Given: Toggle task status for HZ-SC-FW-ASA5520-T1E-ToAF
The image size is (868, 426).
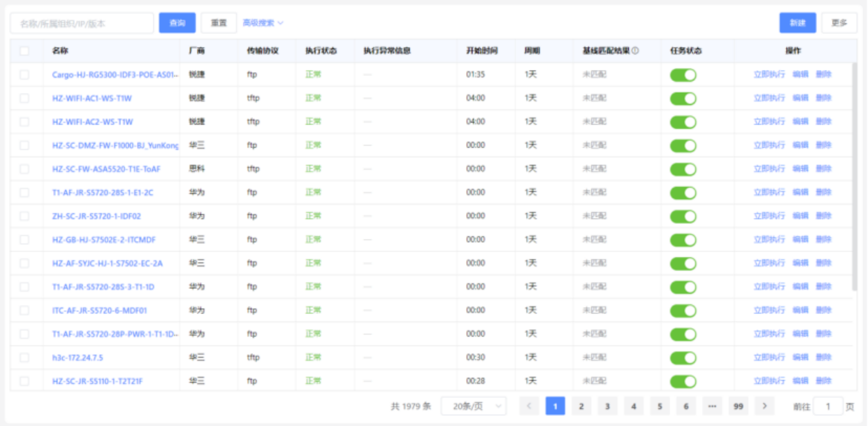Looking at the screenshot, I should click(x=683, y=169).
